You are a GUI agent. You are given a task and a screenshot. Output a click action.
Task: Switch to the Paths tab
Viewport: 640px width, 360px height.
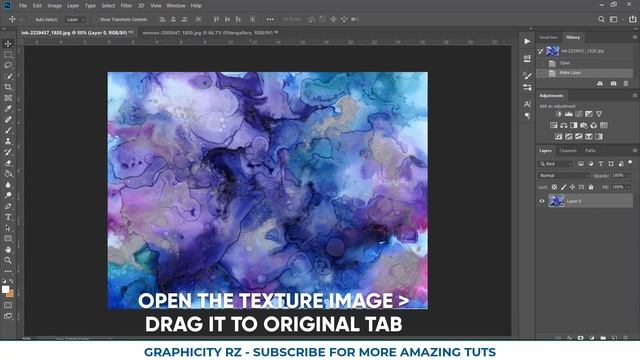pos(590,151)
